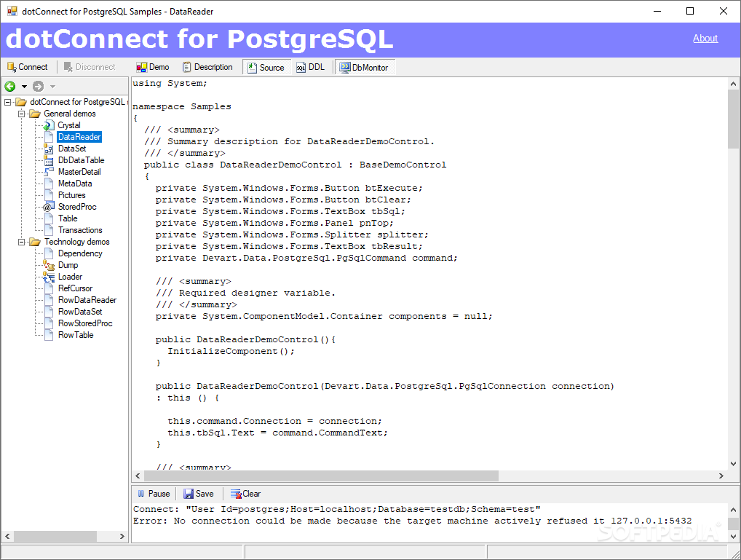Open the back history dropdown arrow
The image size is (741, 560).
[24, 87]
